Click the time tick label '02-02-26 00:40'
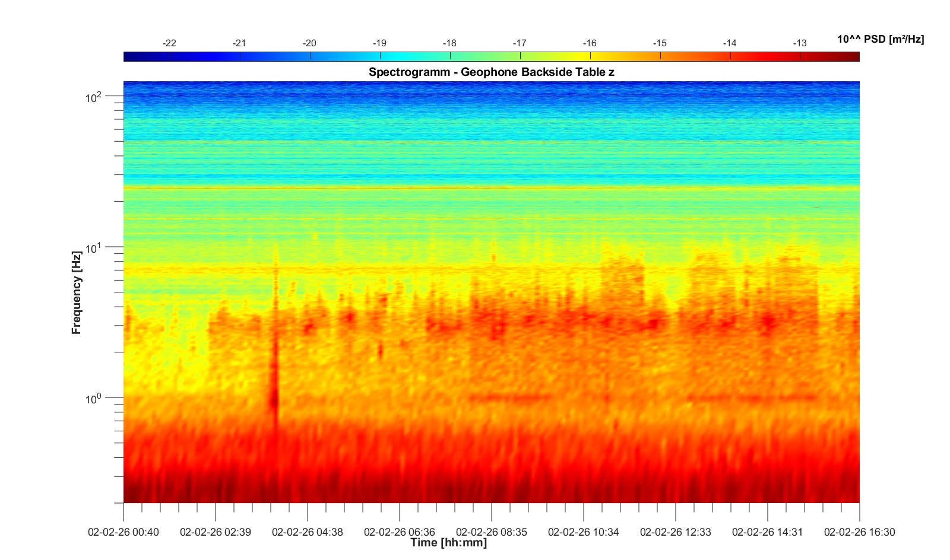The height and width of the screenshot is (560, 950). [x=123, y=532]
